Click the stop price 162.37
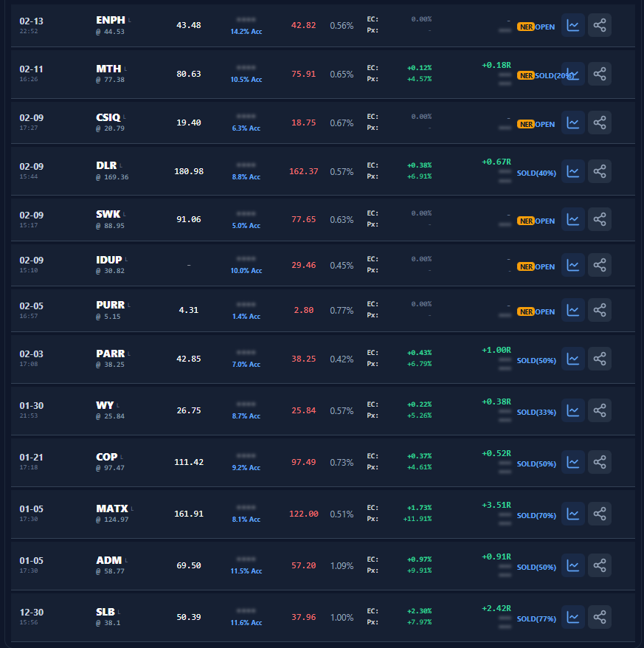644x648 pixels. [x=304, y=171]
